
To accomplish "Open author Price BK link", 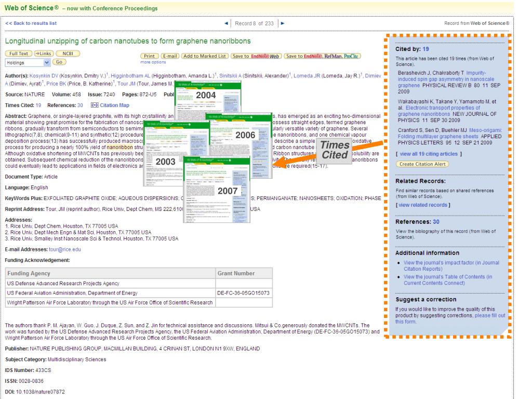I will (56, 84).
